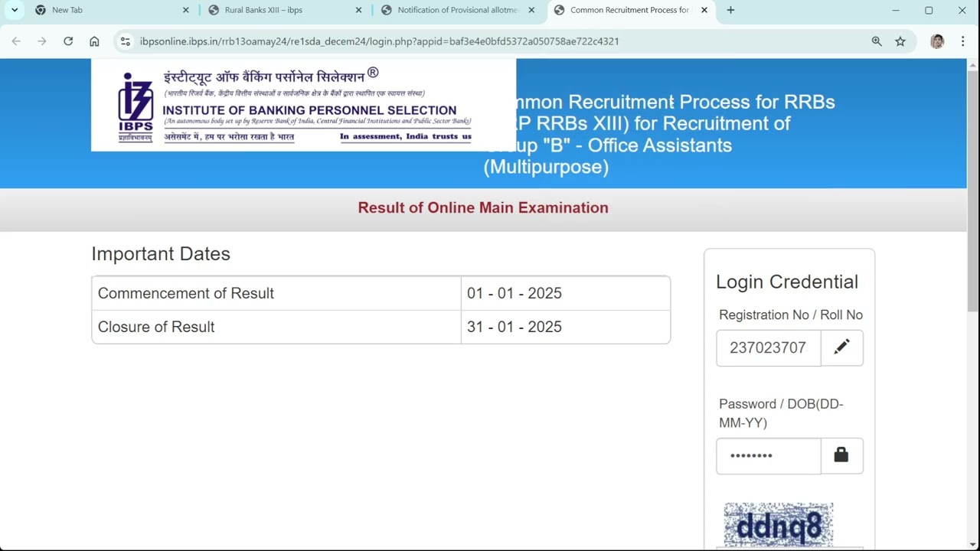This screenshot has width=980, height=551.
Task: Close the Notification of Provisional allotment tab
Action: coord(531,10)
